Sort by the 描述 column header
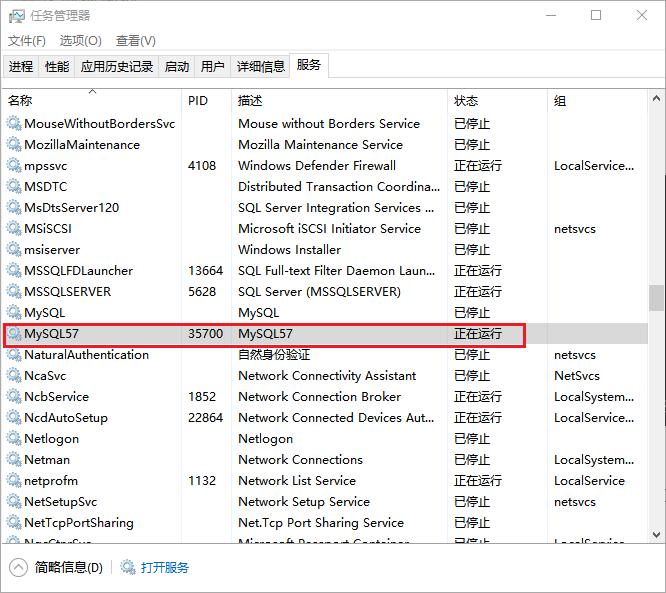 [x=339, y=101]
